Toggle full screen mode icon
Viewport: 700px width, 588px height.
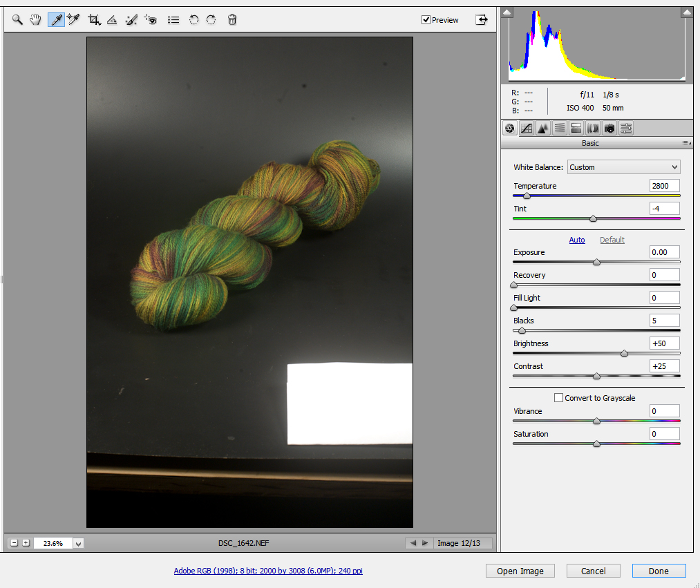pyautogui.click(x=482, y=19)
